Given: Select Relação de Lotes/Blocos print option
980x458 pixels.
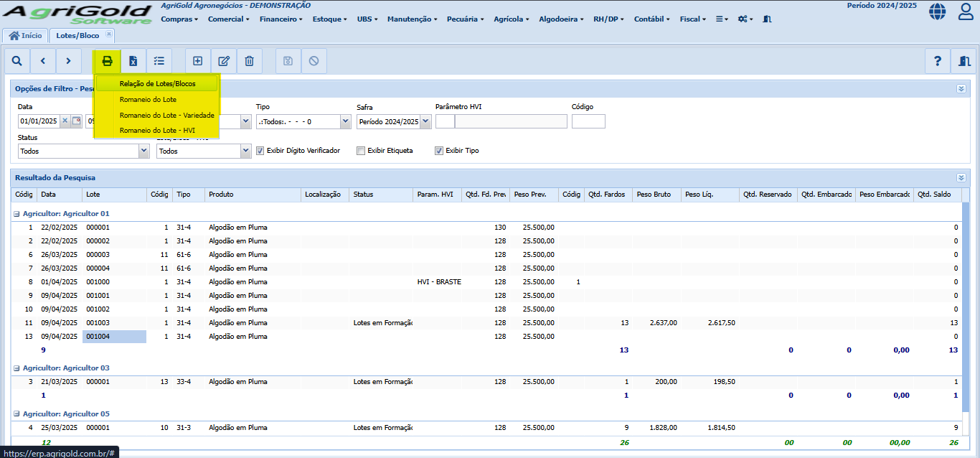Looking at the screenshot, I should pos(157,84).
